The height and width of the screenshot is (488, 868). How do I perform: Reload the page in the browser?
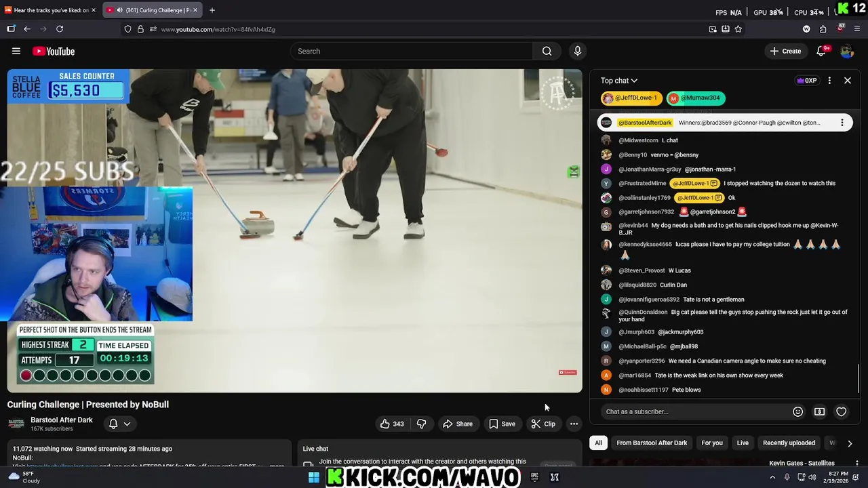[x=60, y=29]
